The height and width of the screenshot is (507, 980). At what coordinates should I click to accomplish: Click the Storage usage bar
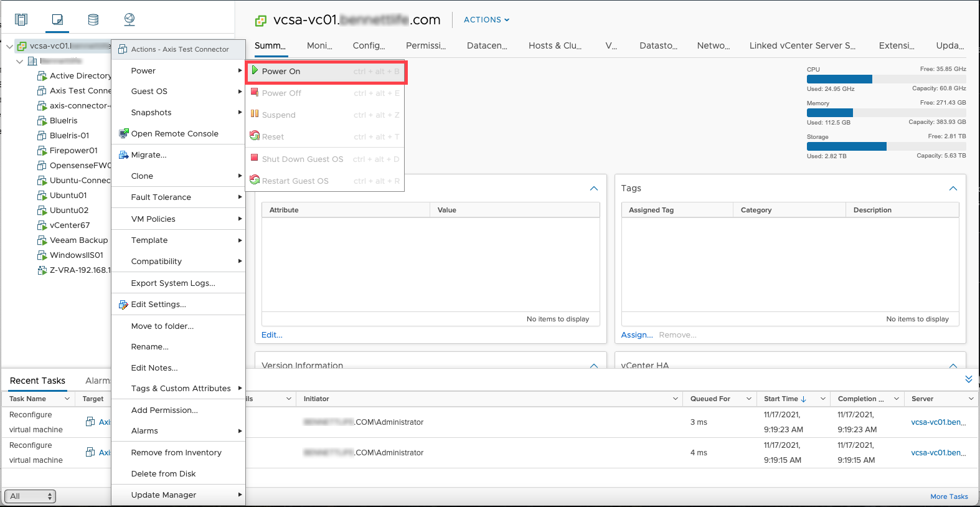tap(886, 146)
